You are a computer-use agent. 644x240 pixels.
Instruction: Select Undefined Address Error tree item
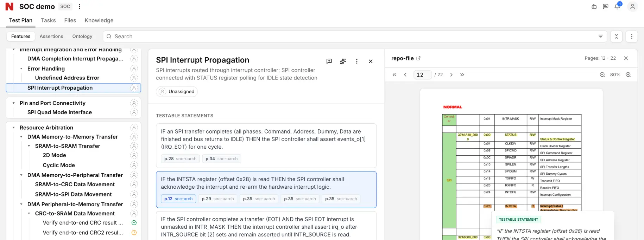click(67, 78)
